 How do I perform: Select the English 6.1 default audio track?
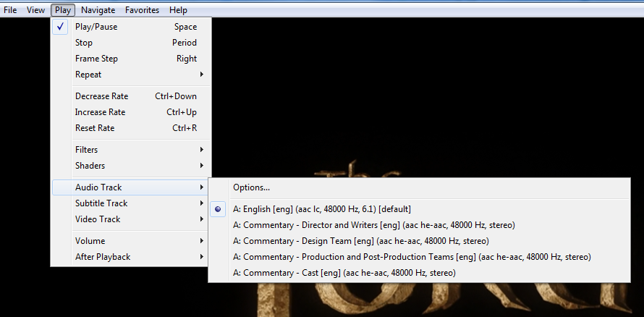[x=420, y=209]
